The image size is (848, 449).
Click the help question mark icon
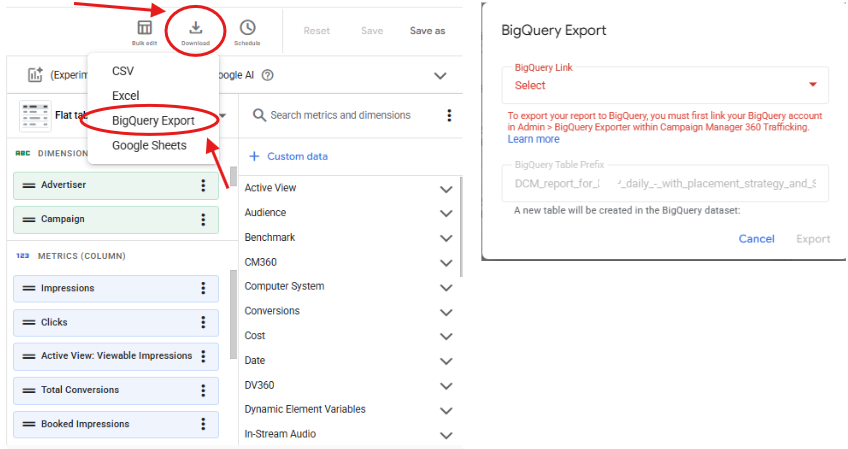pos(267,75)
